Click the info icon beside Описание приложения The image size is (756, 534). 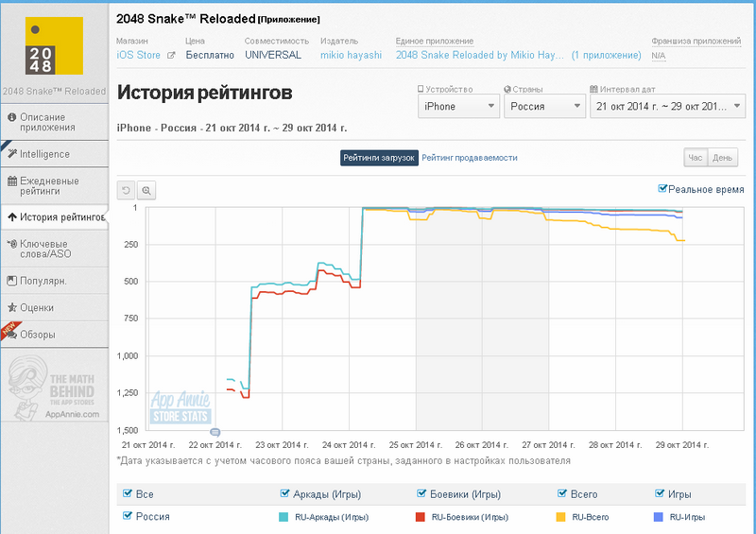click(x=12, y=117)
